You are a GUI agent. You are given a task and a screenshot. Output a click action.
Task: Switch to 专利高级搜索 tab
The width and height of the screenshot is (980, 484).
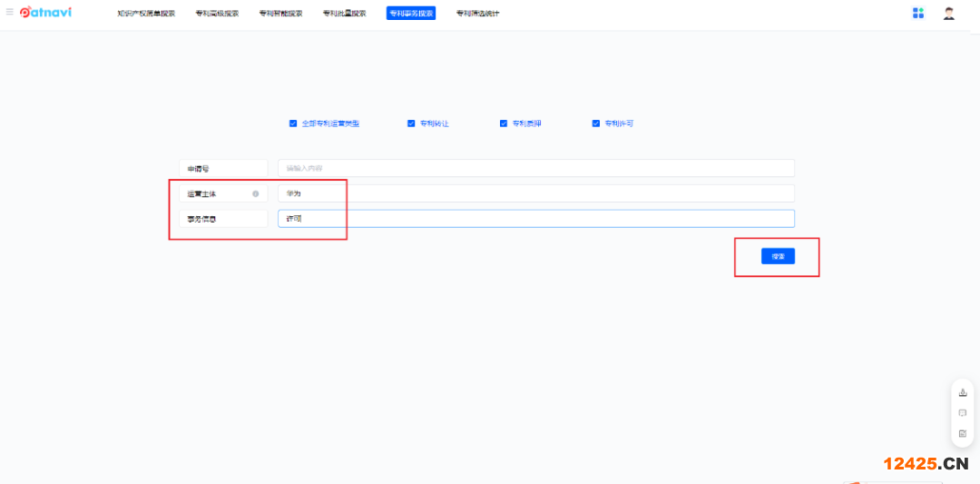pyautogui.click(x=217, y=14)
